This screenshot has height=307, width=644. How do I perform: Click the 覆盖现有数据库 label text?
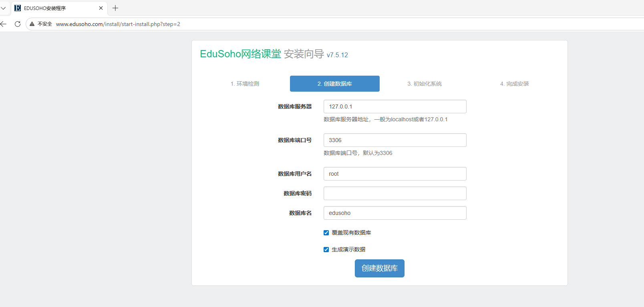[x=351, y=233]
